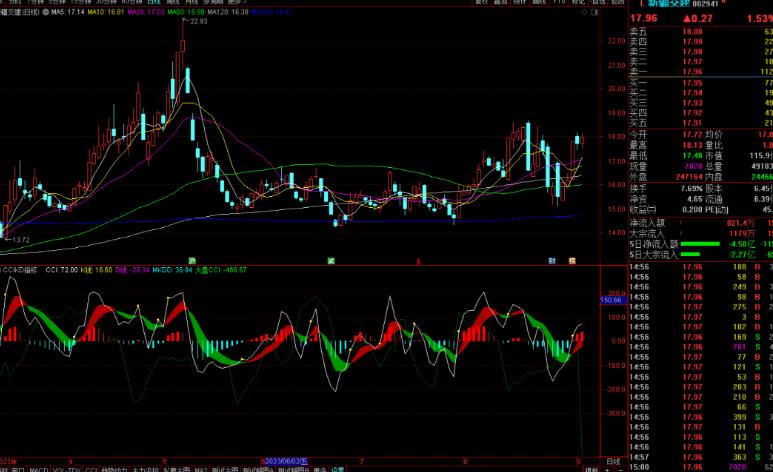This screenshot has height=472, width=773.
Task: Click the 5日净流入额 green bar
Action: 700,244
